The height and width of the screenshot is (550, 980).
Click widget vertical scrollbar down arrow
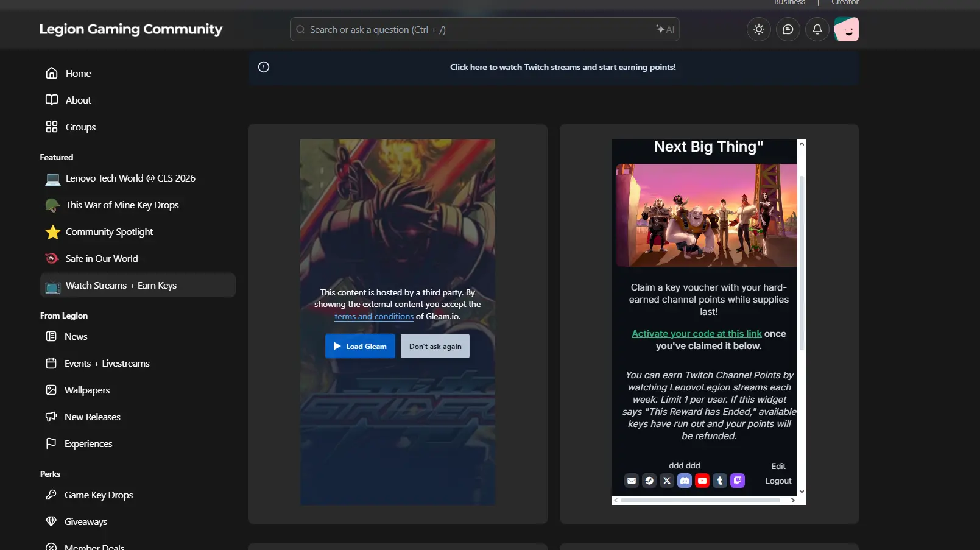tap(802, 491)
